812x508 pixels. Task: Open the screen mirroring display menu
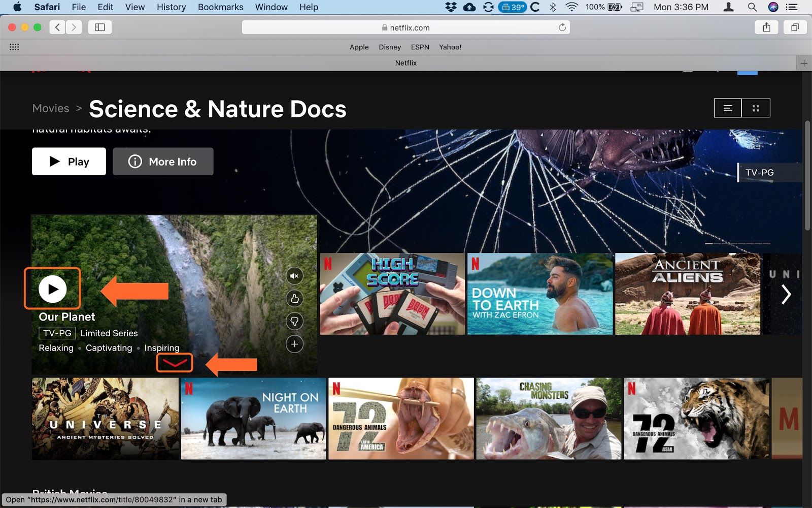(x=637, y=7)
